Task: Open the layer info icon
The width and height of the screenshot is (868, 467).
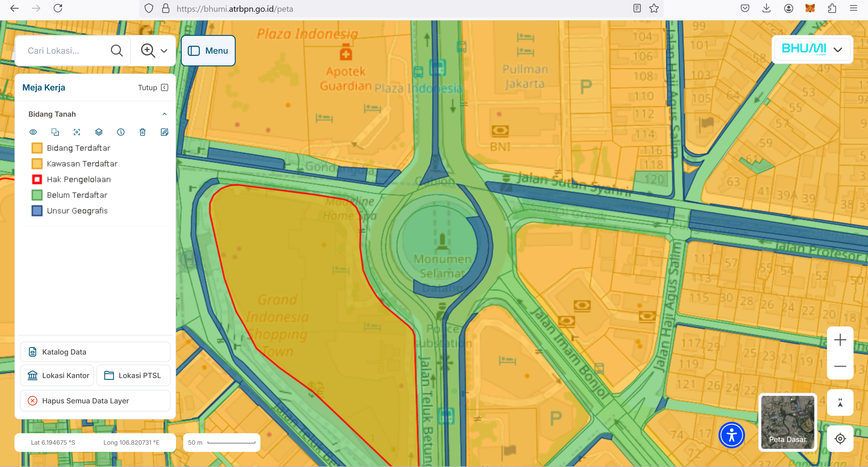Action: (121, 132)
